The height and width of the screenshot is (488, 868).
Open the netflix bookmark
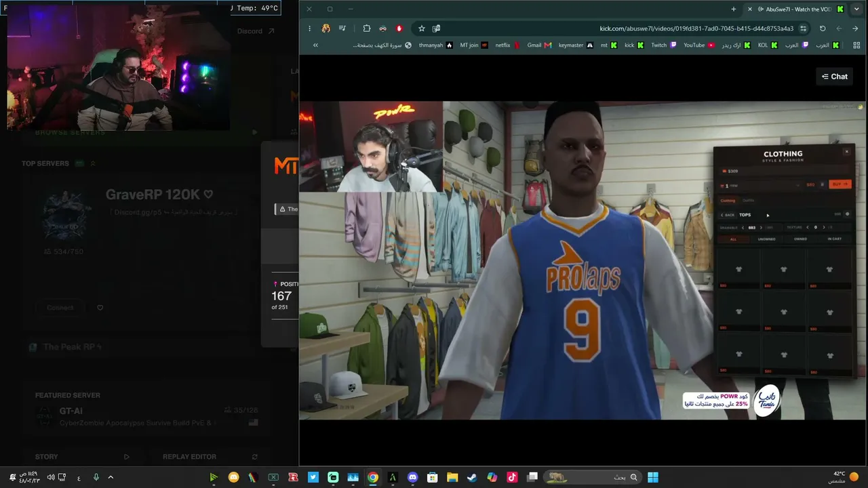(508, 45)
